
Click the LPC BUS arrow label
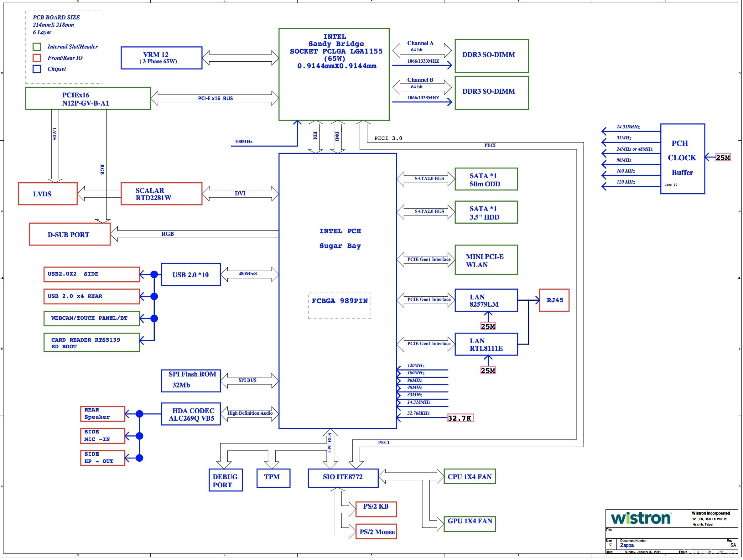click(x=330, y=443)
